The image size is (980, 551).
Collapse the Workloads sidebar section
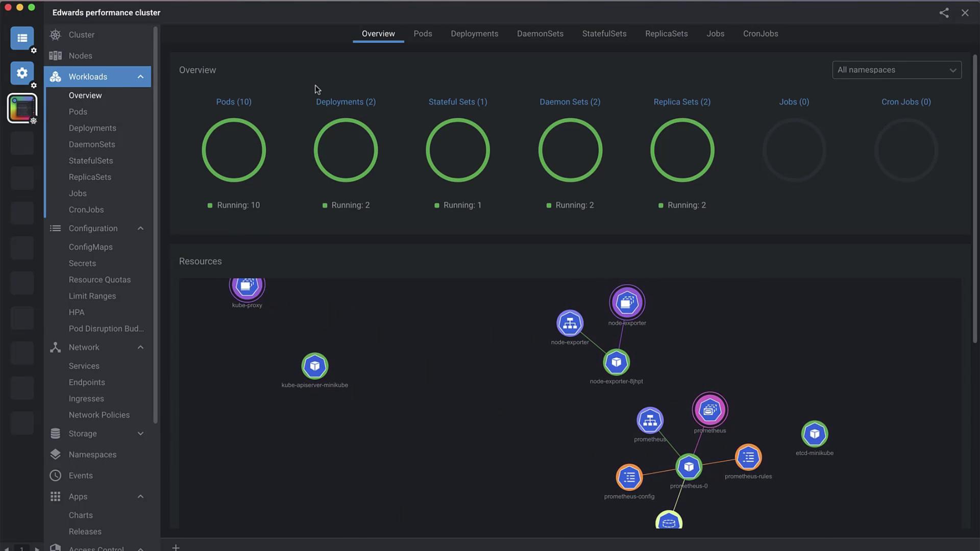pyautogui.click(x=140, y=77)
